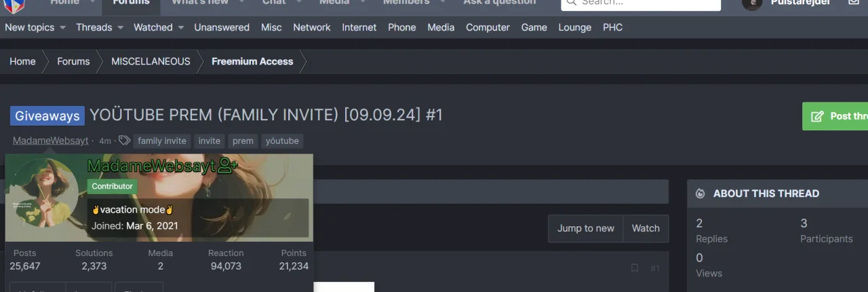The height and width of the screenshot is (292, 868).
Task: Select the invite tag
Action: click(x=210, y=141)
